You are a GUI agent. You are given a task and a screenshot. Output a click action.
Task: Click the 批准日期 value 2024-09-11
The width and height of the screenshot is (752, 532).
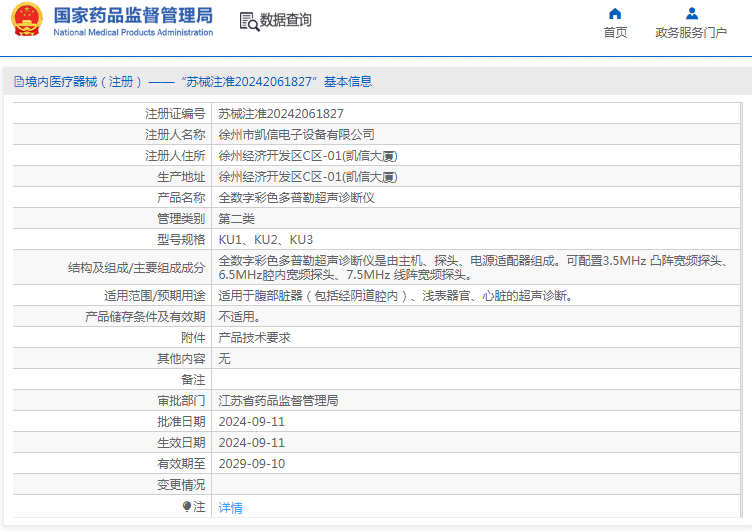pos(252,422)
